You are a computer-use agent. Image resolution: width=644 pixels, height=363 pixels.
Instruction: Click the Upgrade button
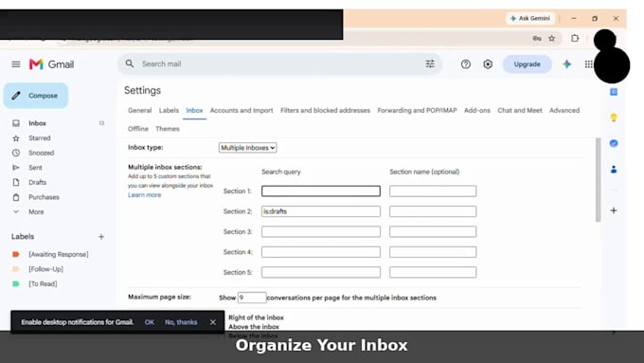click(x=527, y=64)
